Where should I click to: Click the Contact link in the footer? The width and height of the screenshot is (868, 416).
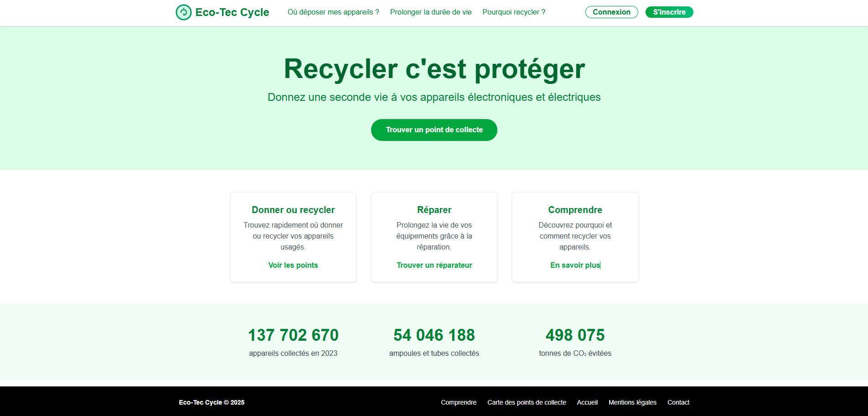tap(678, 402)
